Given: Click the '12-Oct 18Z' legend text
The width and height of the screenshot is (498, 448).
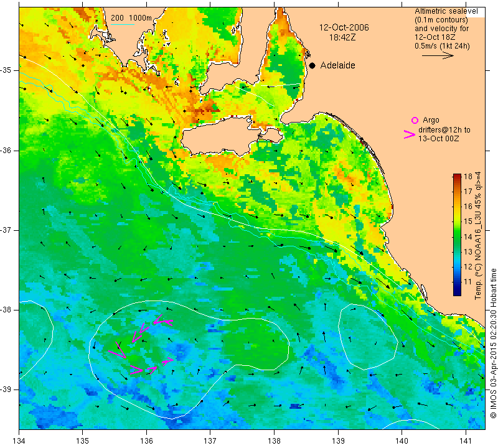Looking at the screenshot, I should tap(435, 37).
